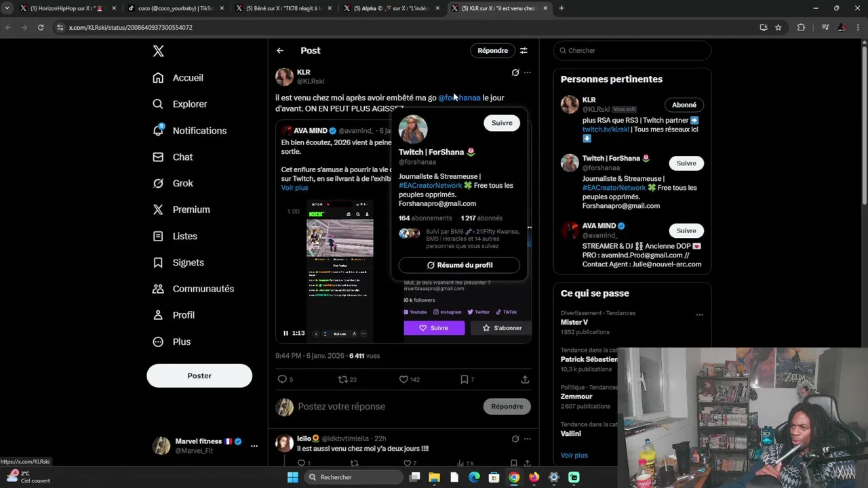Bookmark page with star icon
Screen dimensions: 868x488
[x=778, y=27]
